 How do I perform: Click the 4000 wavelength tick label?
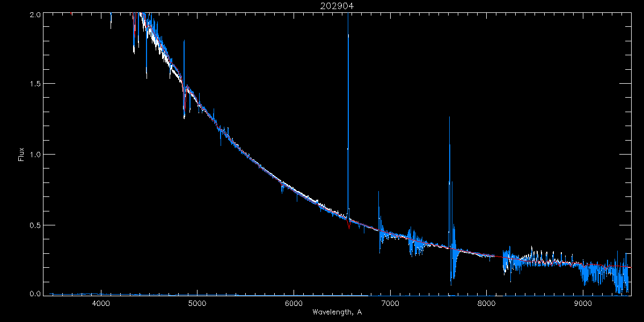pyautogui.click(x=101, y=303)
